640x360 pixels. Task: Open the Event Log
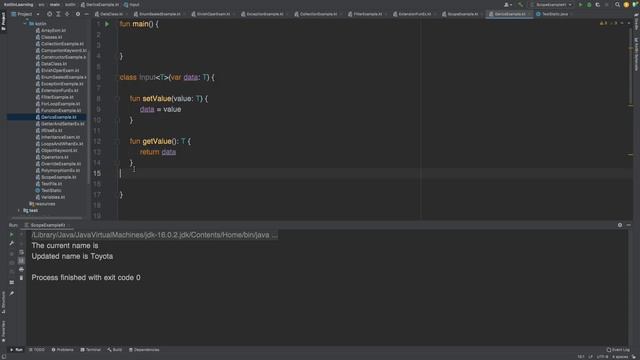[618, 350]
